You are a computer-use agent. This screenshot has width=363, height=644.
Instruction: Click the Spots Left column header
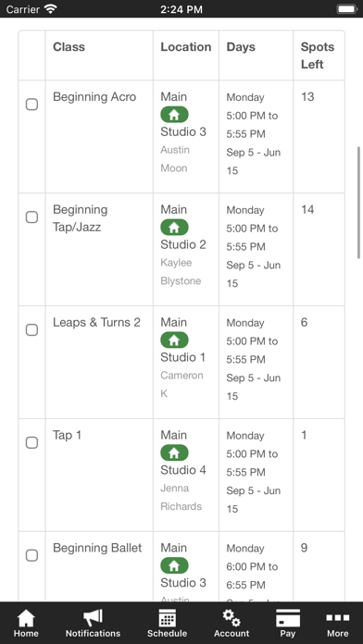(318, 56)
